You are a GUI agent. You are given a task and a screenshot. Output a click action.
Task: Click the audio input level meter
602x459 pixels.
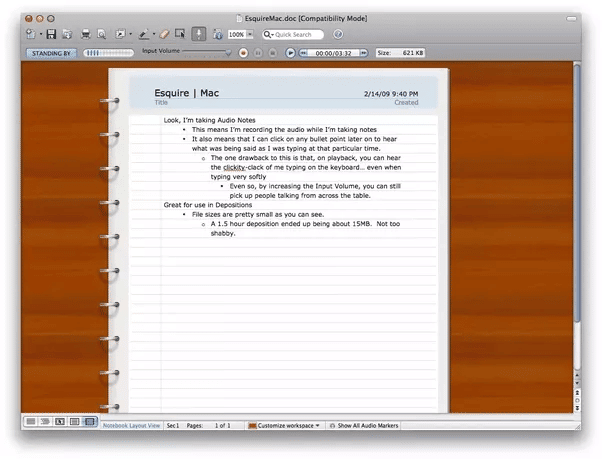tap(109, 53)
